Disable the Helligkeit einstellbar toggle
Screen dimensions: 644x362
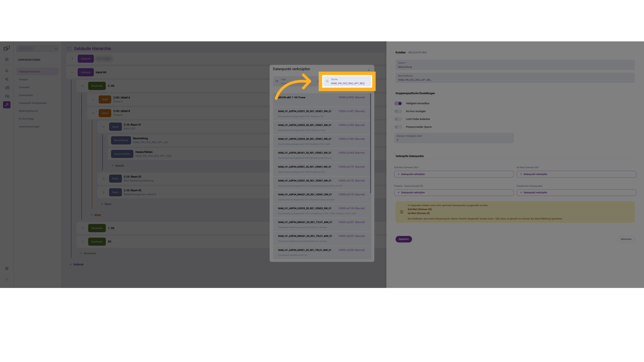[x=398, y=103]
